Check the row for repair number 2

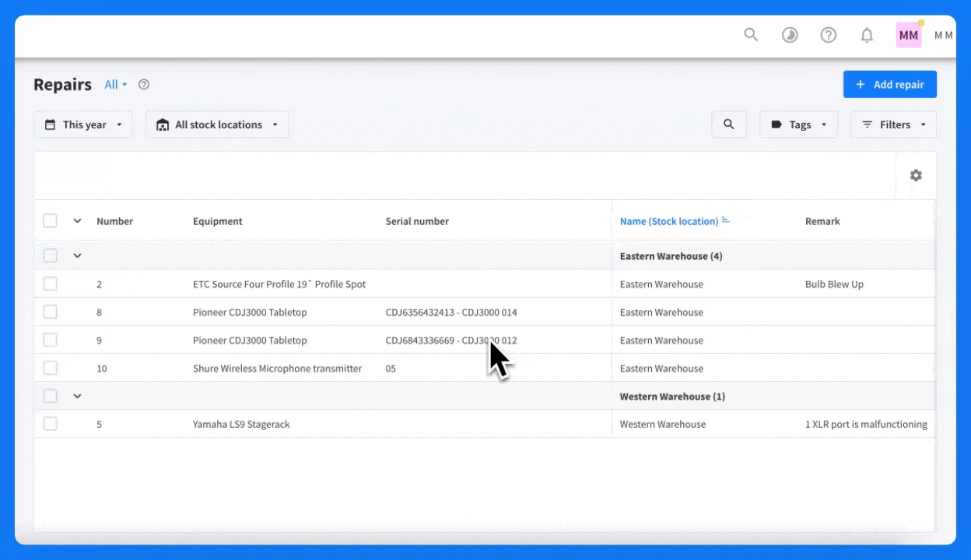coord(51,284)
